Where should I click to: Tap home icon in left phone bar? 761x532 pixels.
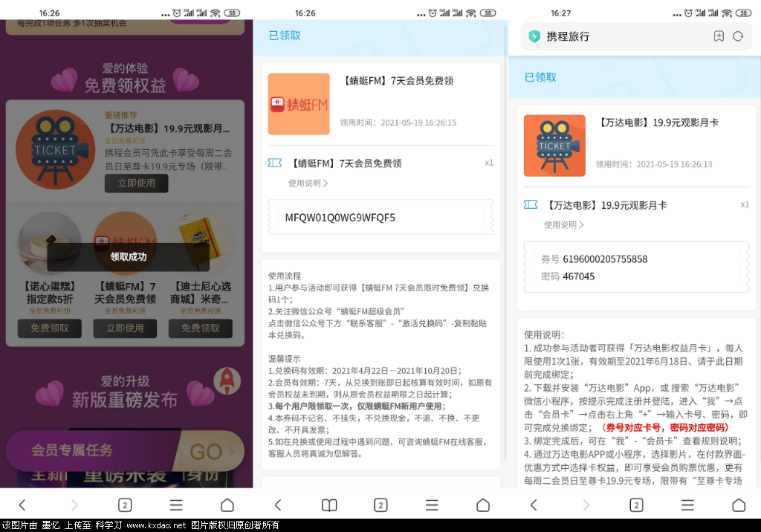tap(227, 505)
